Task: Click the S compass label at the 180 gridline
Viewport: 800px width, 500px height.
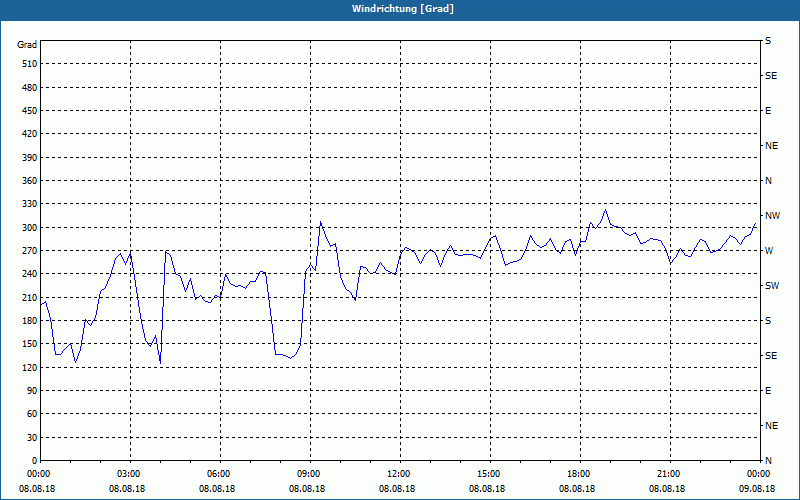Action: 768,321
